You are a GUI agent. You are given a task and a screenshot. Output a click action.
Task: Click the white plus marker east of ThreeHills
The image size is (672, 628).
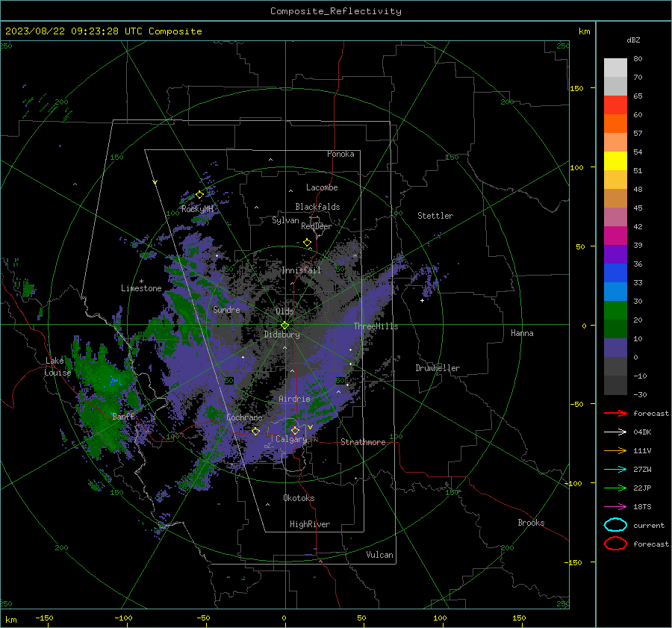coord(422,300)
